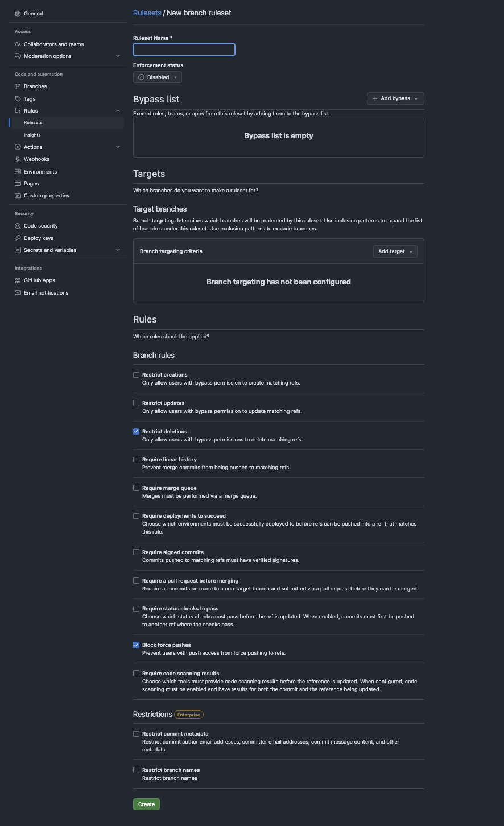The width and height of the screenshot is (504, 826).
Task: Click the Deploy keys icon
Action: 18,238
